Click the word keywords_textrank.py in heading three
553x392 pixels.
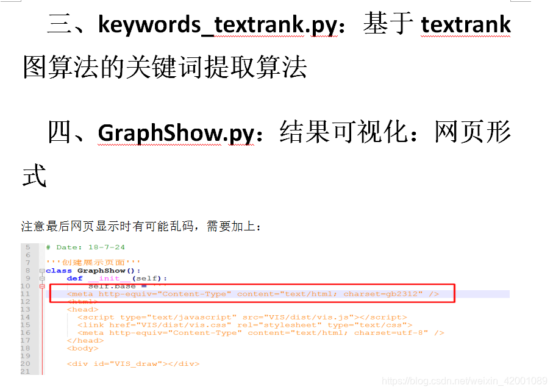point(218,24)
